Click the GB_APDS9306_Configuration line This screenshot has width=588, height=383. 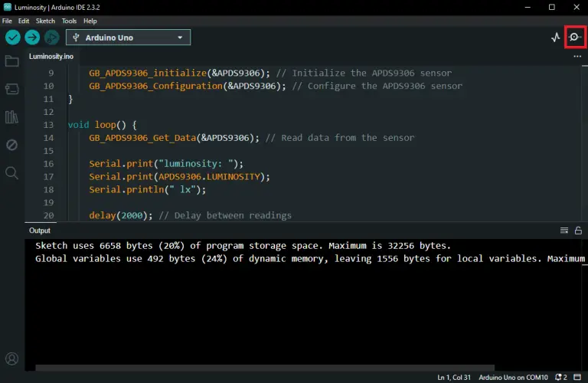276,86
